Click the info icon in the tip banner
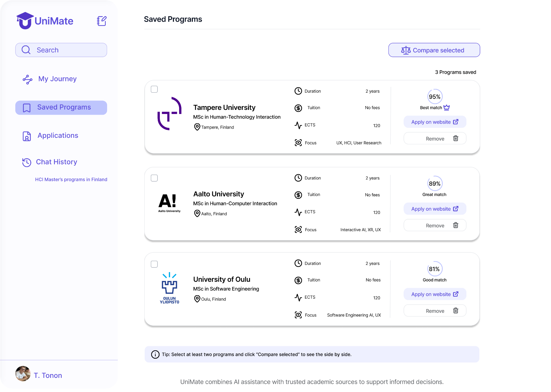The height and width of the screenshot is (392, 551). click(x=155, y=354)
